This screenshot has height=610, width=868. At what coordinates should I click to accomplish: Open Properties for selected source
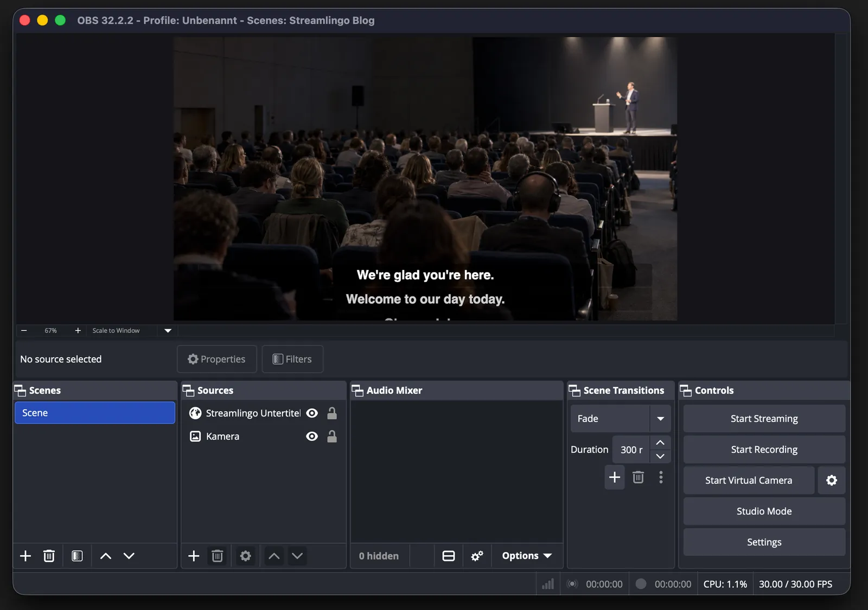coord(217,359)
